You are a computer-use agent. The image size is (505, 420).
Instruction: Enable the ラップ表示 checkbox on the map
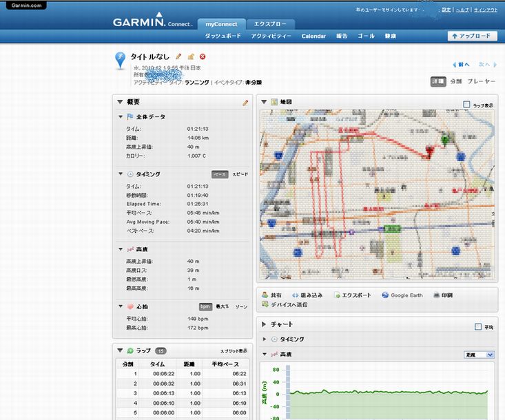coord(466,104)
